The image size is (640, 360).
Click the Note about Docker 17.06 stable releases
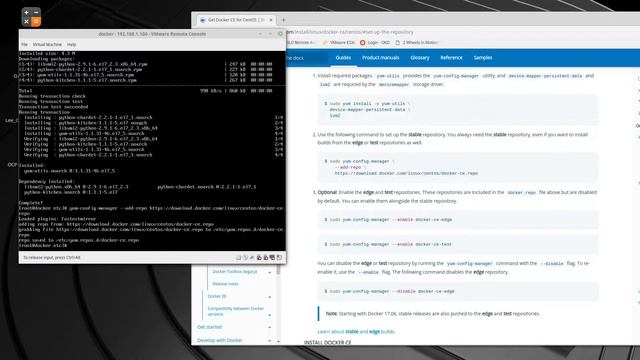433,313
